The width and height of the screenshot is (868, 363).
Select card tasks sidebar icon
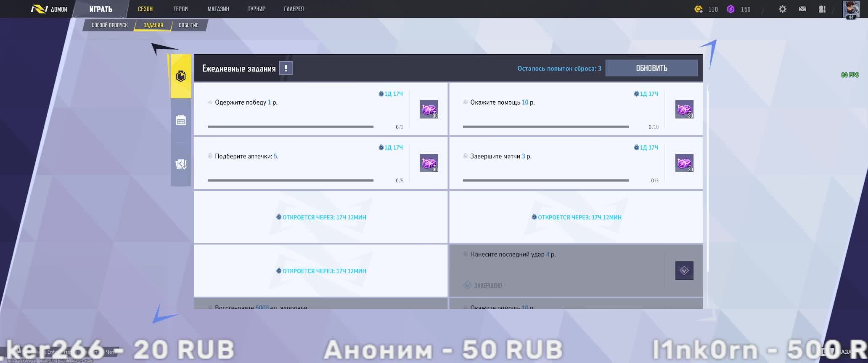181,164
